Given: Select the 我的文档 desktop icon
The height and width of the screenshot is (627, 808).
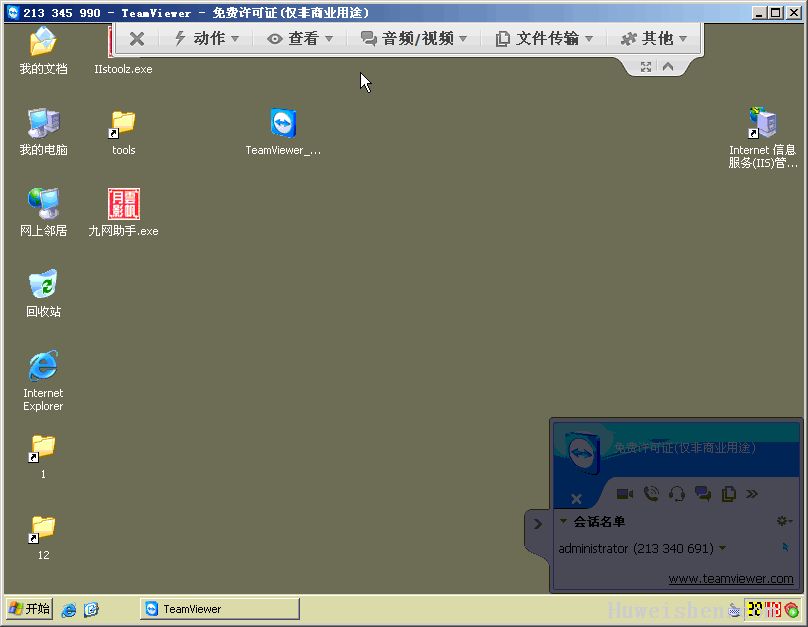Looking at the screenshot, I should pos(43,50).
